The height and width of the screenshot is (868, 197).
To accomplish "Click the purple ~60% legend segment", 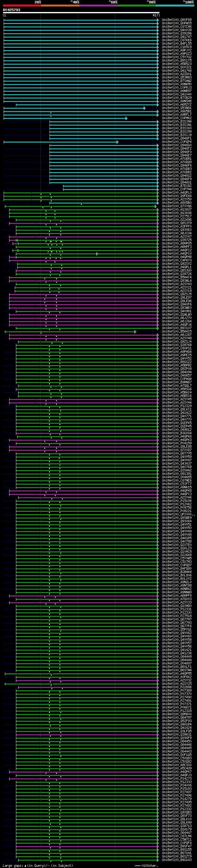I will pyautogui.click(x=98, y=6).
